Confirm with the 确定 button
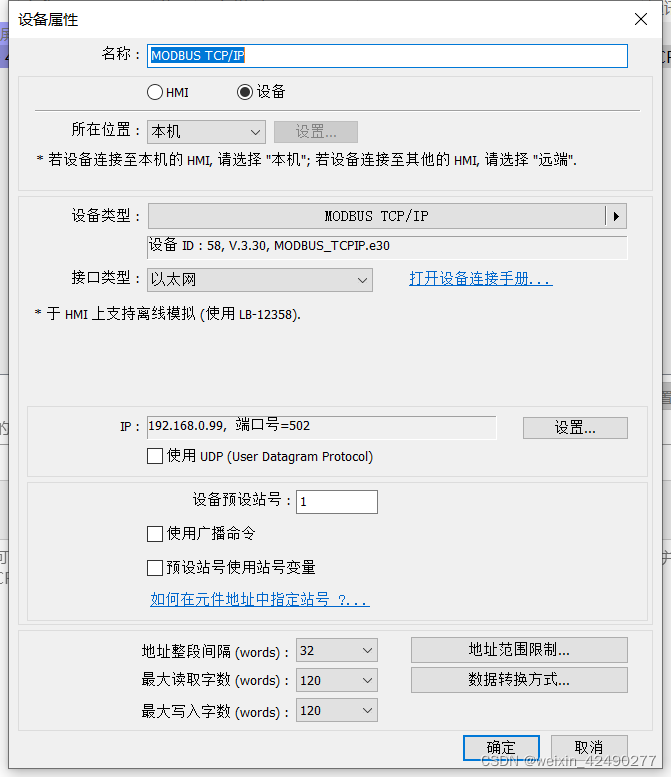 [501, 747]
